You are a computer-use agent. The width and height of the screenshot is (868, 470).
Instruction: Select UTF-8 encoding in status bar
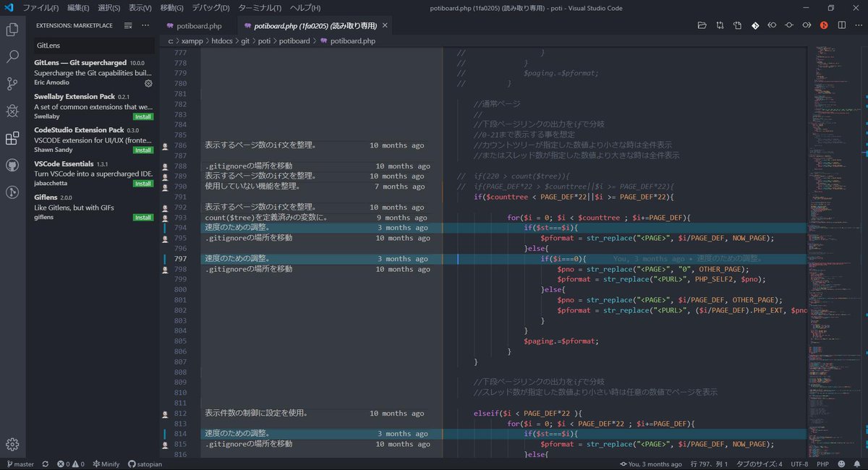pyautogui.click(x=800, y=463)
